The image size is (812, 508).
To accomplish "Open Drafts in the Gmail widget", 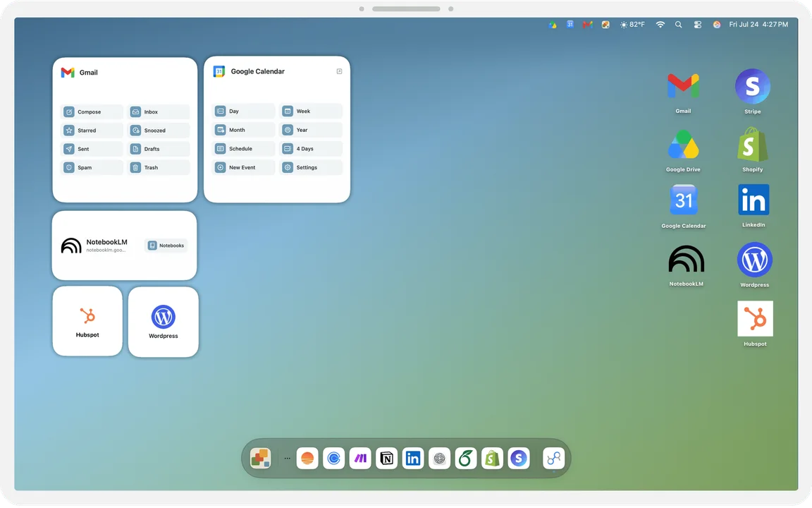I will click(159, 150).
